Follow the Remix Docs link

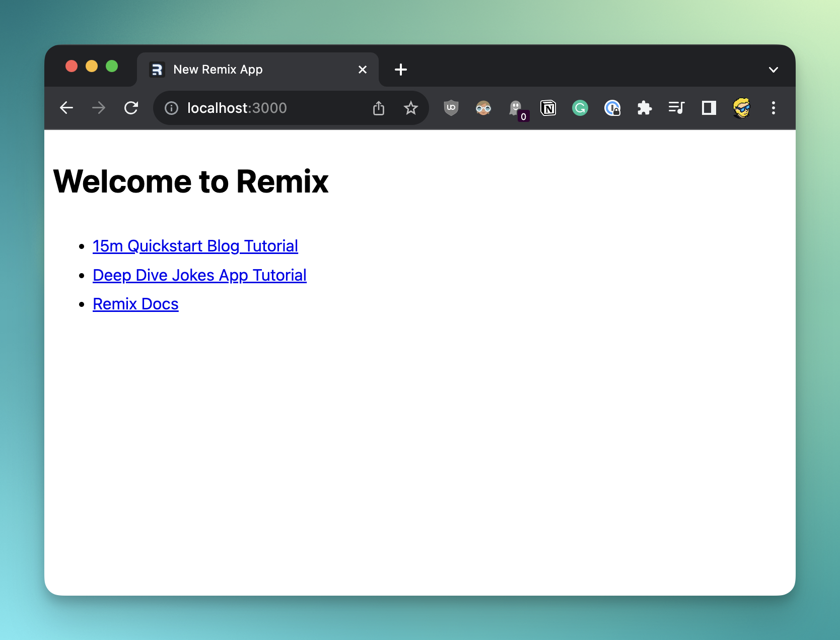(135, 304)
